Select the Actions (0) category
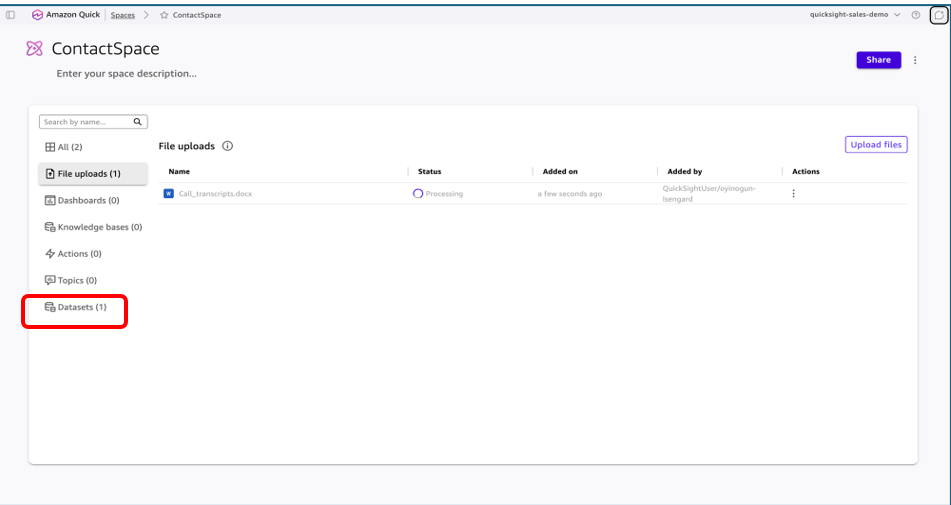Image resolution: width=951 pixels, height=505 pixels. click(93, 253)
